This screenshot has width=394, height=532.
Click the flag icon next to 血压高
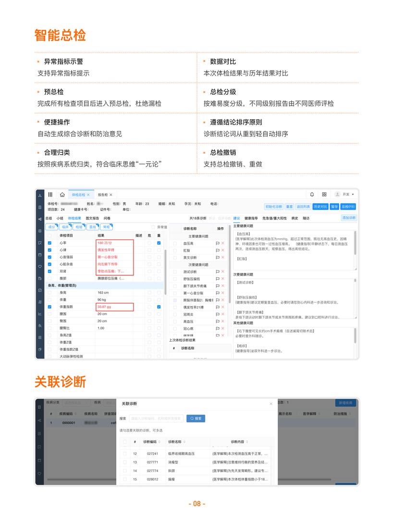(217, 244)
